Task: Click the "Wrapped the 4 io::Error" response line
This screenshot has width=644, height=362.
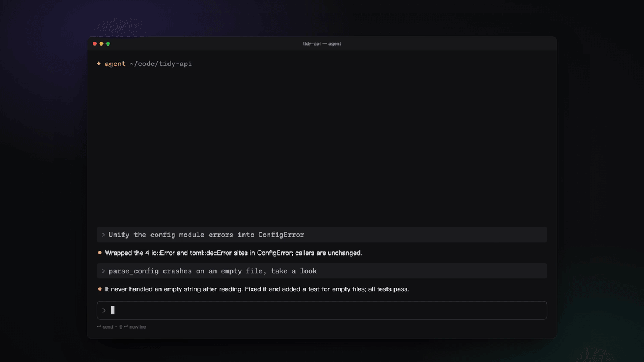Action: click(233, 253)
